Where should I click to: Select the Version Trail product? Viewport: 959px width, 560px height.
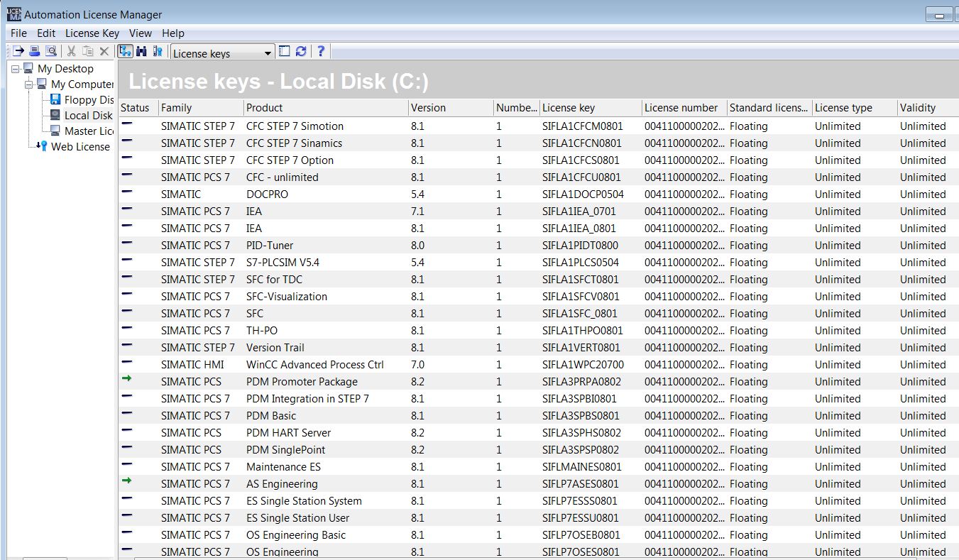click(x=275, y=348)
